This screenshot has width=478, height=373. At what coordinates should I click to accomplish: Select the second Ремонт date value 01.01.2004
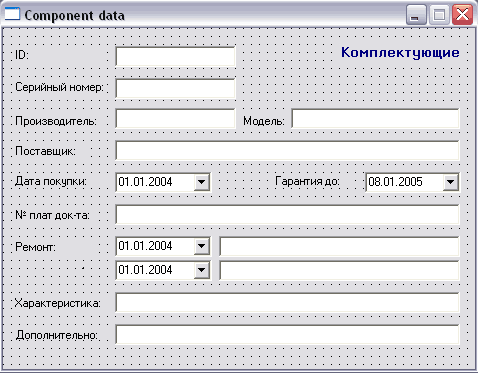click(145, 270)
